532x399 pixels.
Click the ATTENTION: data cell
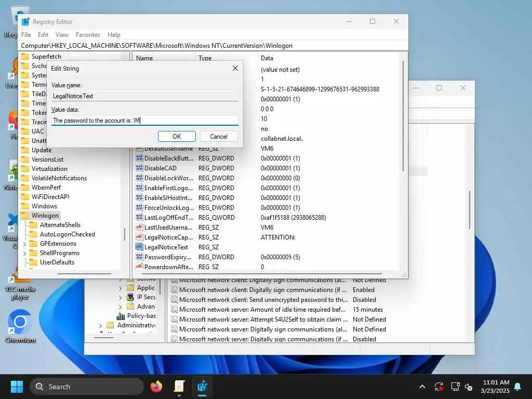tap(278, 237)
